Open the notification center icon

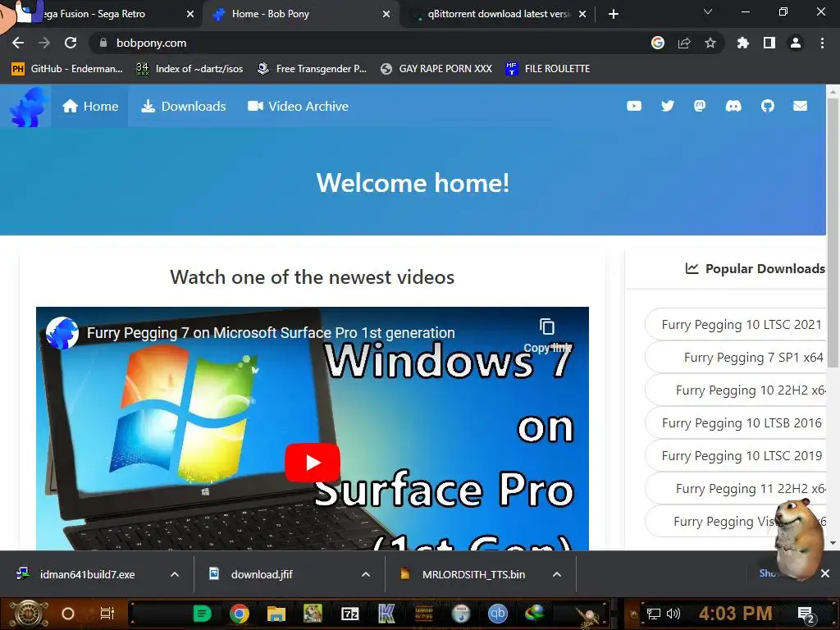pos(806,615)
